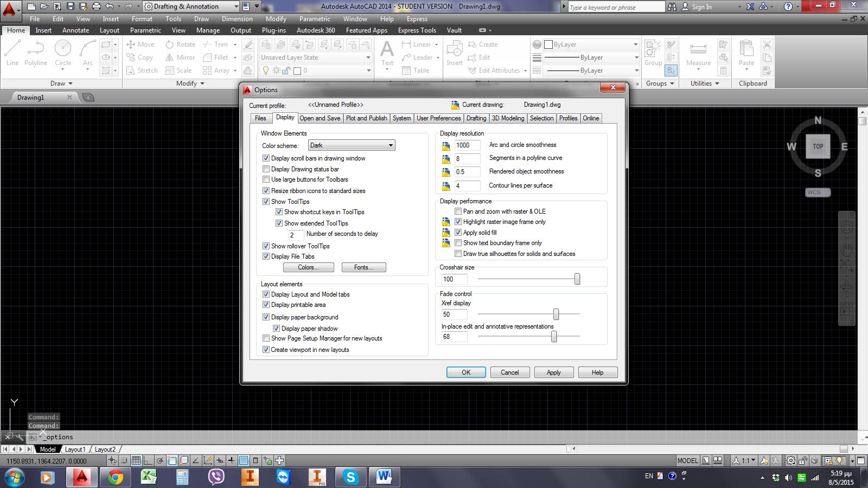
Task: Open Skype from taskbar
Action: (350, 477)
